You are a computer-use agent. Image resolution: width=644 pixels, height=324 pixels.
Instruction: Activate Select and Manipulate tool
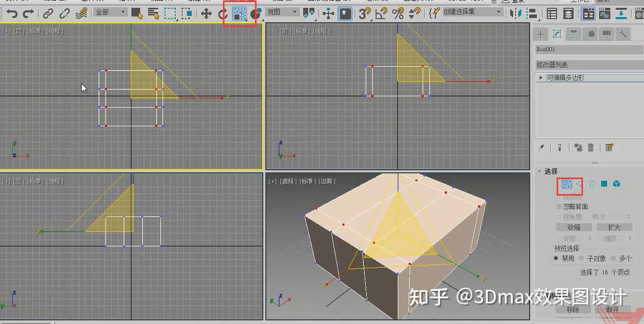tap(328, 13)
